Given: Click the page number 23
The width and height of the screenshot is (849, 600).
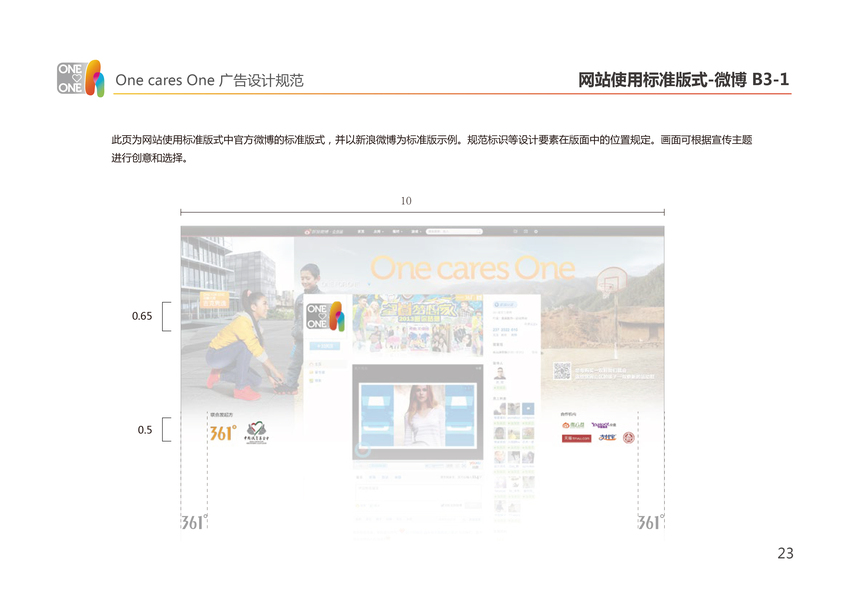Looking at the screenshot, I should [785, 553].
